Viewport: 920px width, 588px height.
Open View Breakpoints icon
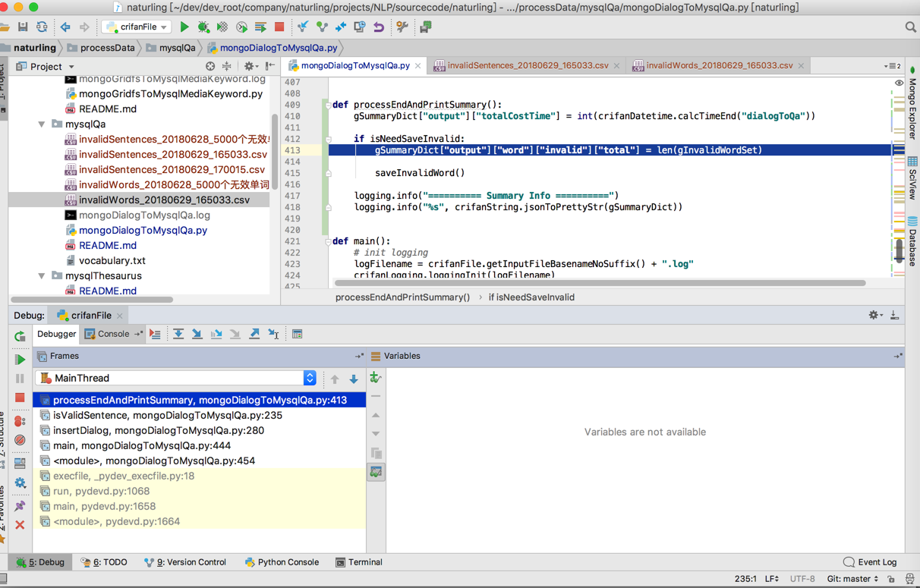pyautogui.click(x=20, y=421)
